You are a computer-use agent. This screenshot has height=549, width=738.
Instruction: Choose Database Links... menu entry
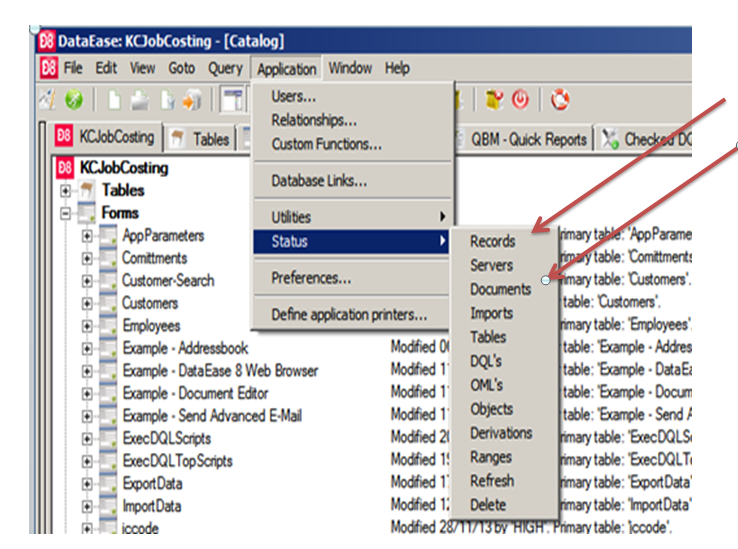[351, 180]
